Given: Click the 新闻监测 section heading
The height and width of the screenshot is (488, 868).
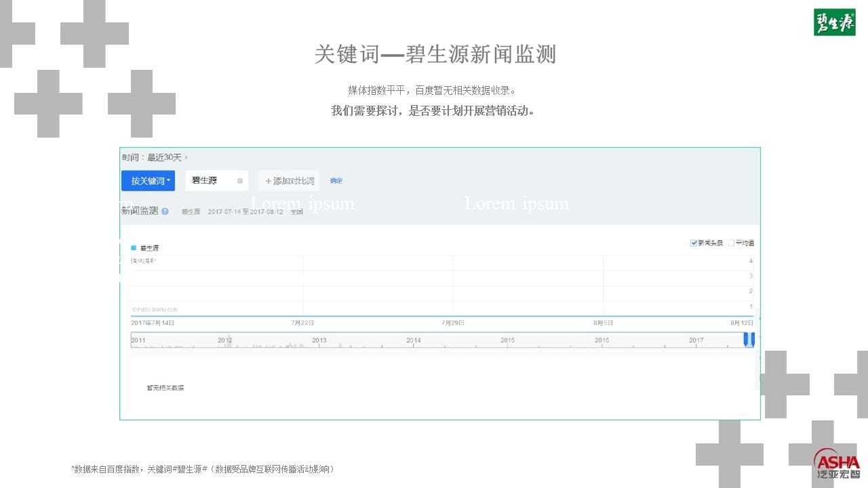Looking at the screenshot, I should (x=140, y=211).
